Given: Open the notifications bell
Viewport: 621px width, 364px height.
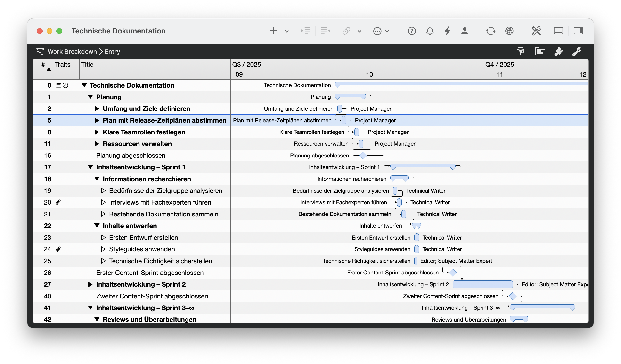Looking at the screenshot, I should [430, 31].
